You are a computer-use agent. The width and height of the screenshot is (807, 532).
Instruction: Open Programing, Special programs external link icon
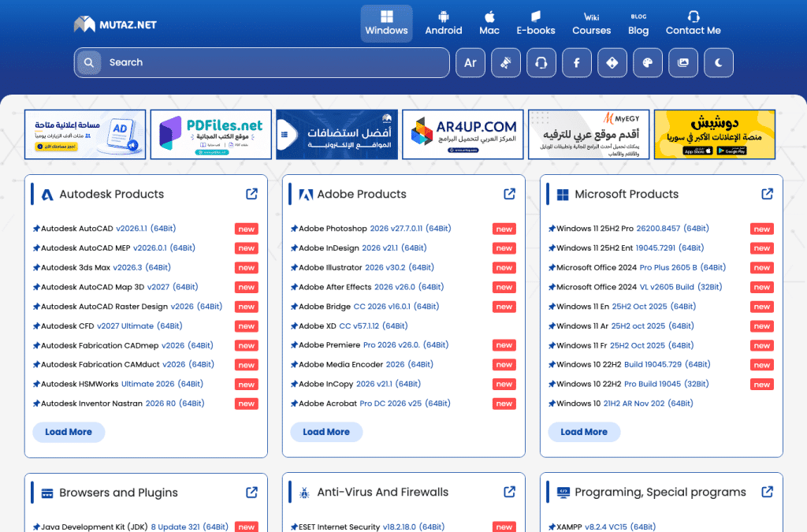click(768, 493)
